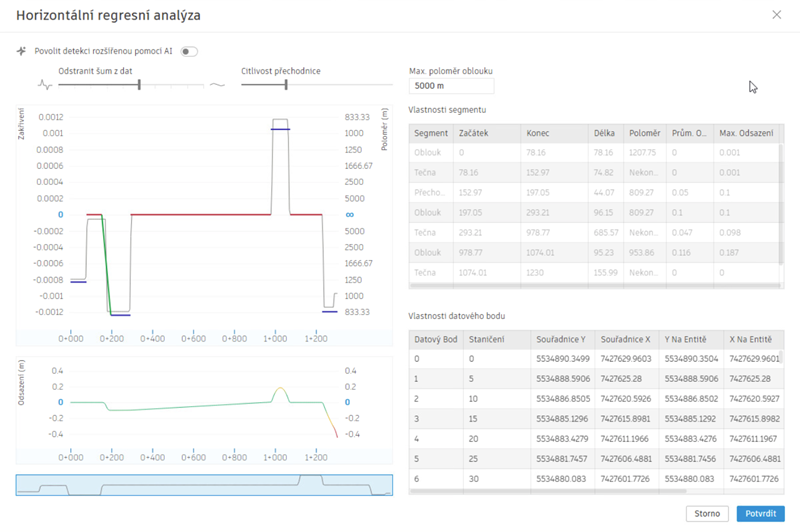Select data point row 4
The height and width of the screenshot is (532, 800).
click(595, 439)
